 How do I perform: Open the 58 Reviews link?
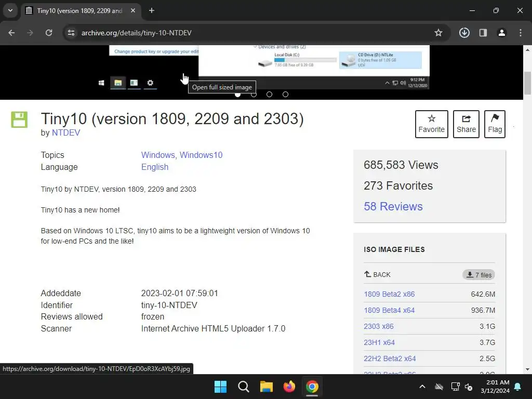point(393,206)
